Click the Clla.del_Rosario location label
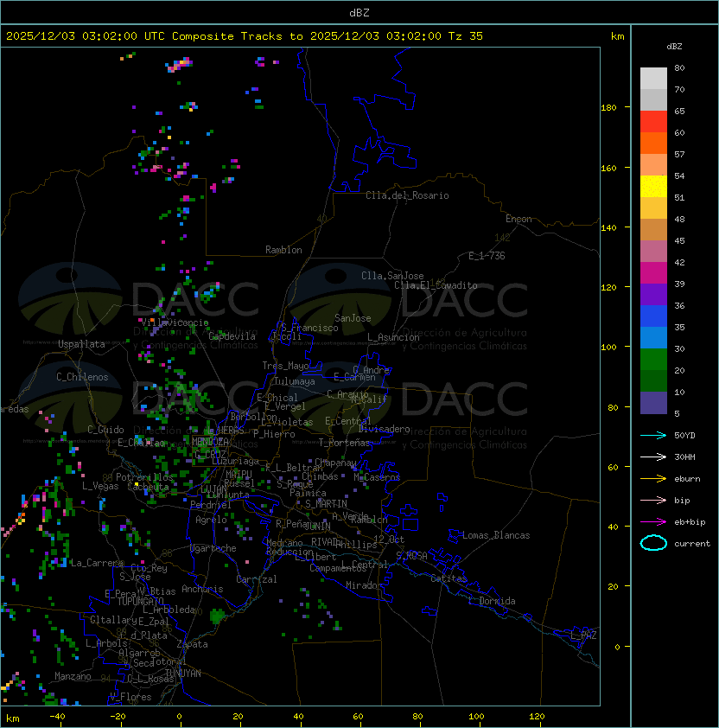This screenshot has width=719, height=728. 407,195
